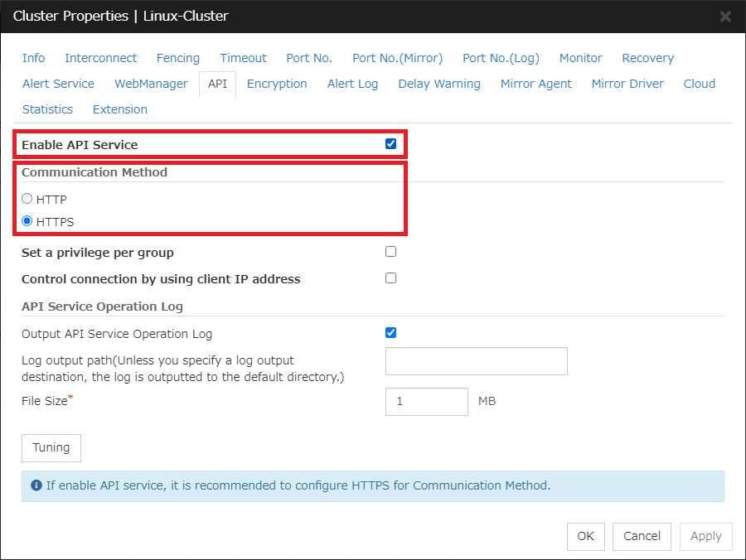Confirm settings with the OK button

pyautogui.click(x=585, y=536)
